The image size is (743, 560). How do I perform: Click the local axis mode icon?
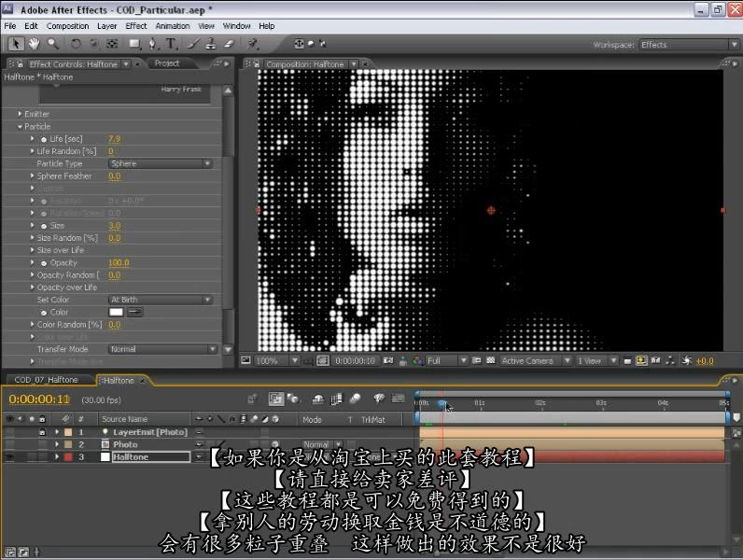299,44
